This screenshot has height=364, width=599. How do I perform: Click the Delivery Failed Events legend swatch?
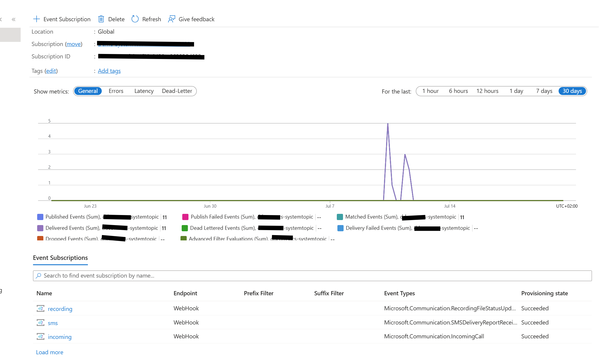click(340, 228)
